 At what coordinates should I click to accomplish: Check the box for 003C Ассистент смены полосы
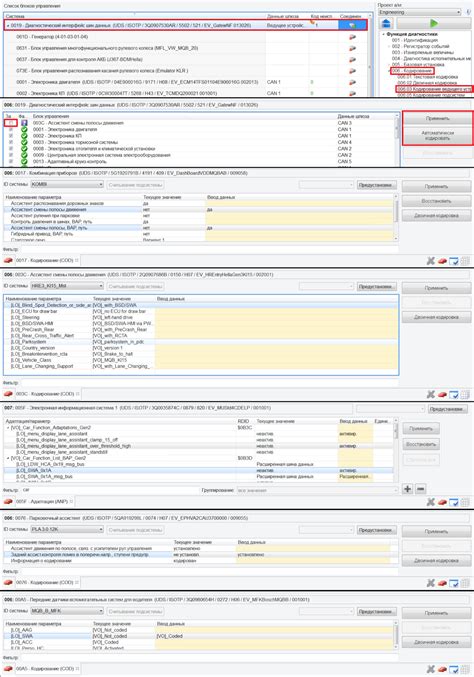coord(10,123)
